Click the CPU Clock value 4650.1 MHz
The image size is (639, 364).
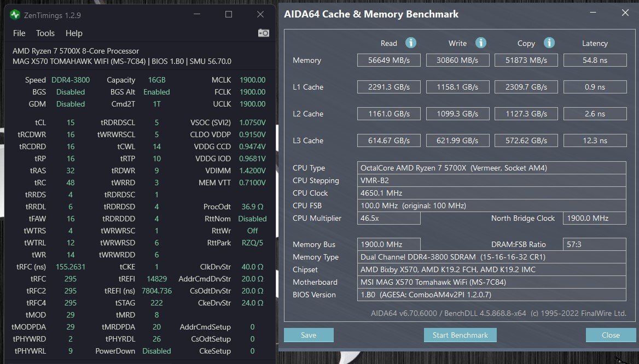pos(491,193)
